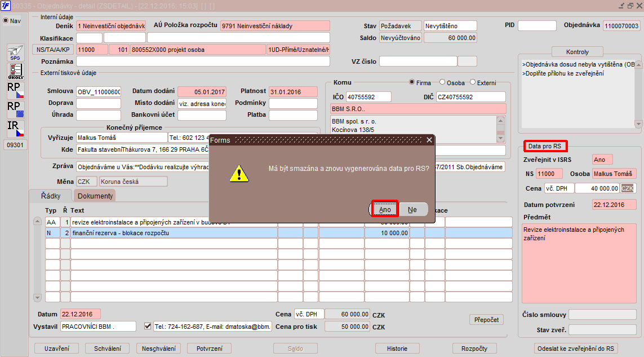Open the ÚKOLY tasks checklist icon
The image size is (644, 357).
16,72
